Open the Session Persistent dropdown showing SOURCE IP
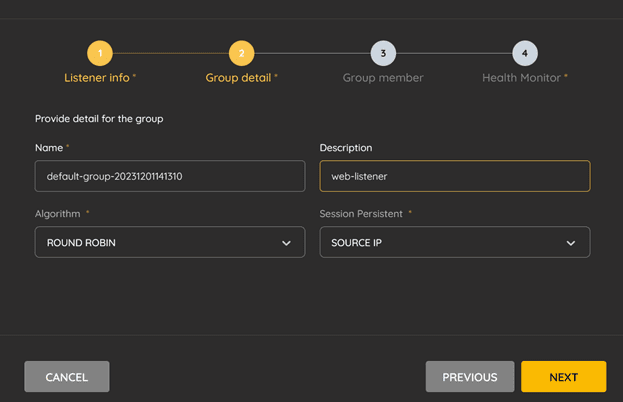 (455, 242)
